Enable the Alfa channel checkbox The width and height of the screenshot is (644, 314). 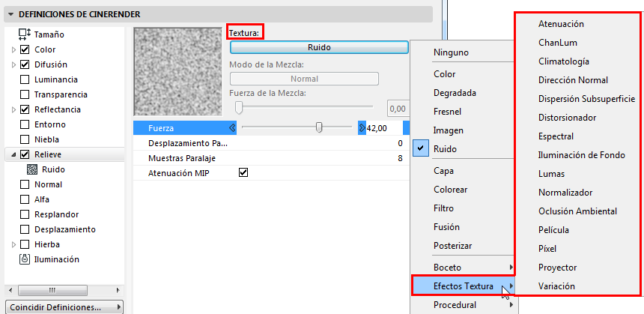[x=25, y=199]
